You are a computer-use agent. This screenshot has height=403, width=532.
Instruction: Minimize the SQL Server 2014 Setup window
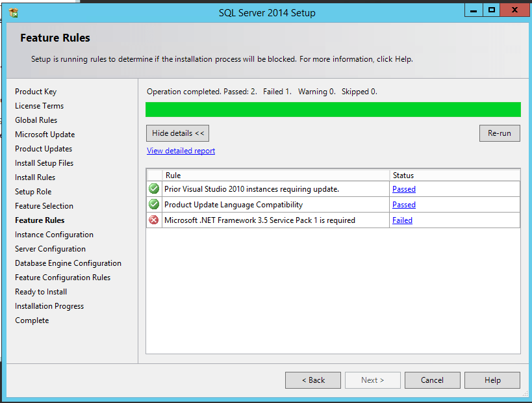pos(474,10)
